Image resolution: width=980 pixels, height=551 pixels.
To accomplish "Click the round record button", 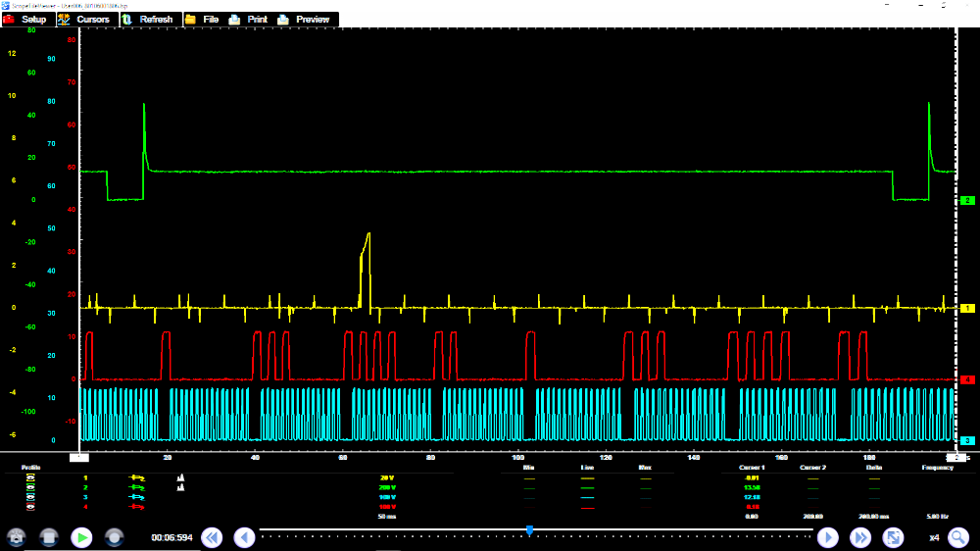I will 115,537.
